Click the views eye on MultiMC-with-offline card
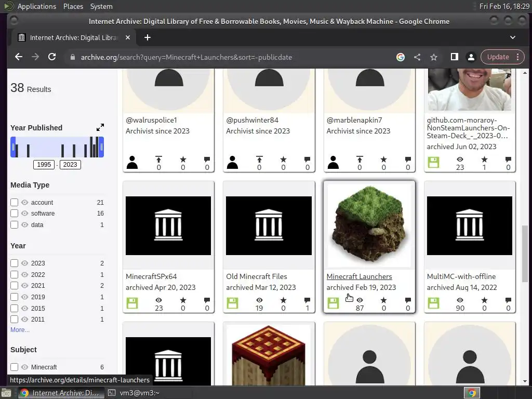Image resolution: width=532 pixels, height=399 pixels. pyautogui.click(x=460, y=300)
